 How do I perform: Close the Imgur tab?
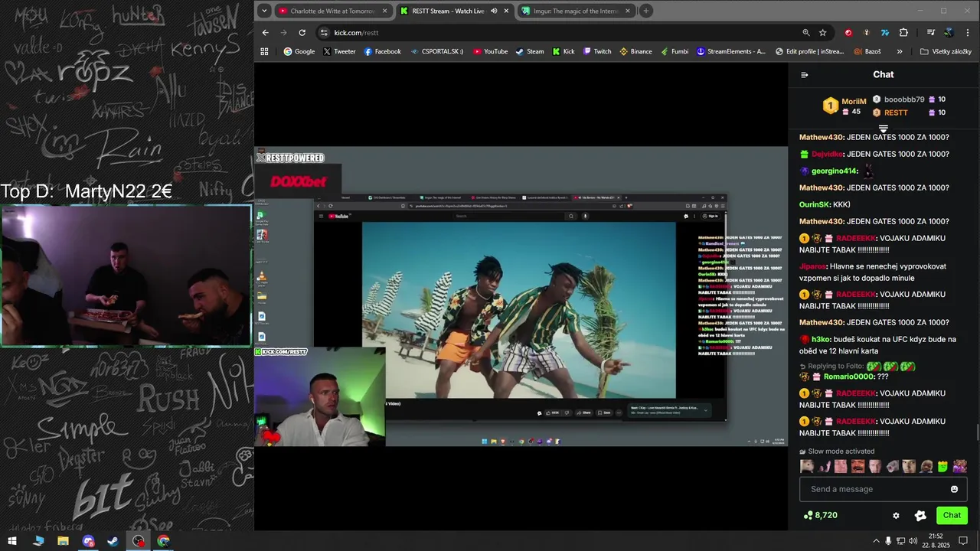pos(628,11)
